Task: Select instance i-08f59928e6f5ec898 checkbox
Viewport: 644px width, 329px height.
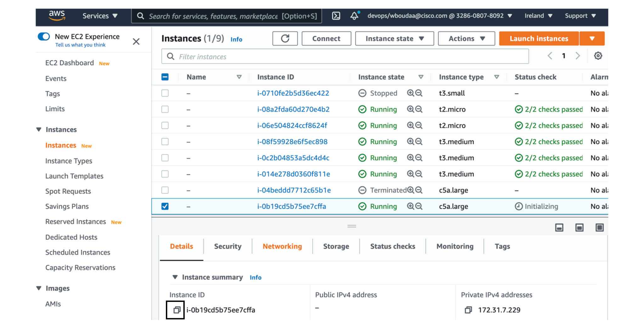Action: point(165,141)
